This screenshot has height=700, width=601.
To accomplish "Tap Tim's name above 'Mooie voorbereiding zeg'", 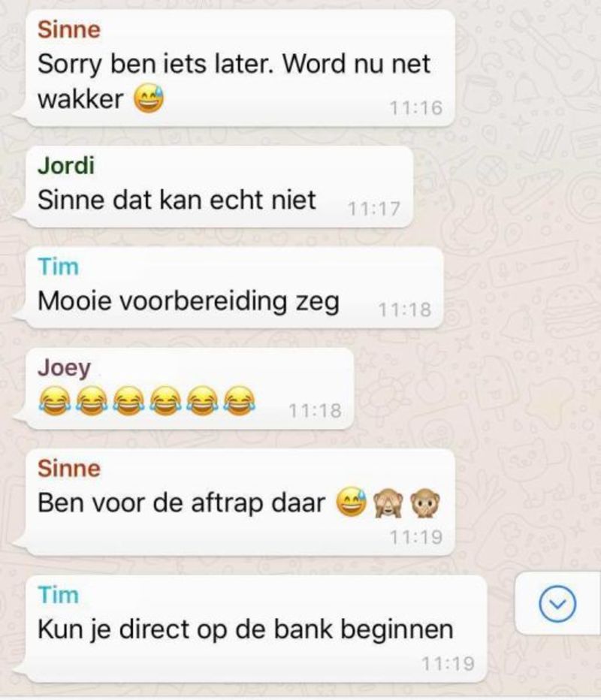I will (x=59, y=267).
